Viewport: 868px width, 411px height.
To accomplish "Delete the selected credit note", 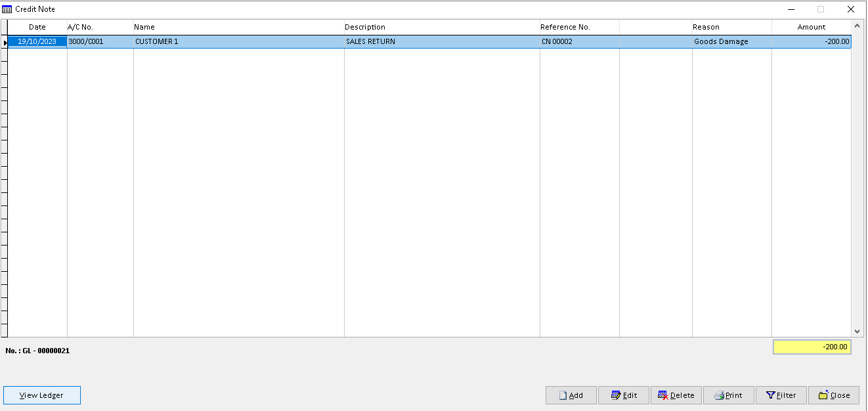I will coord(676,395).
